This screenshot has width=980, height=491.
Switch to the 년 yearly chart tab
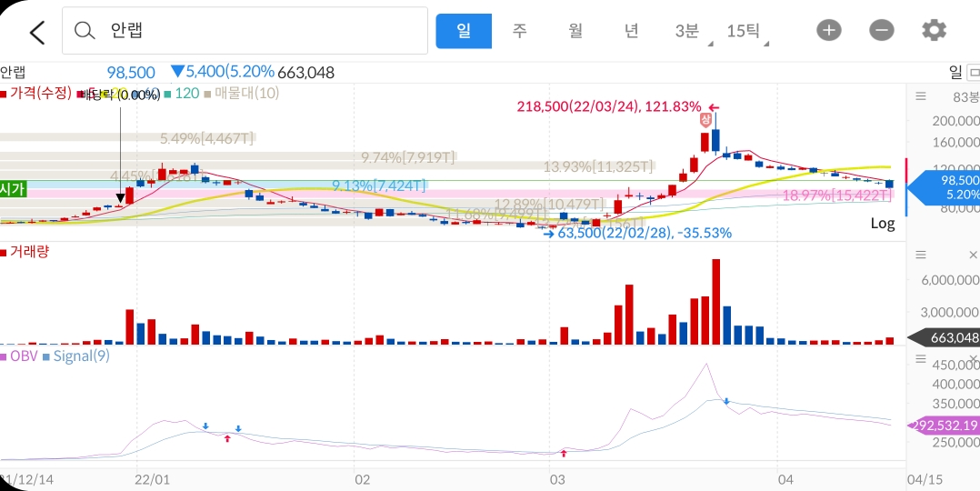[x=631, y=31]
